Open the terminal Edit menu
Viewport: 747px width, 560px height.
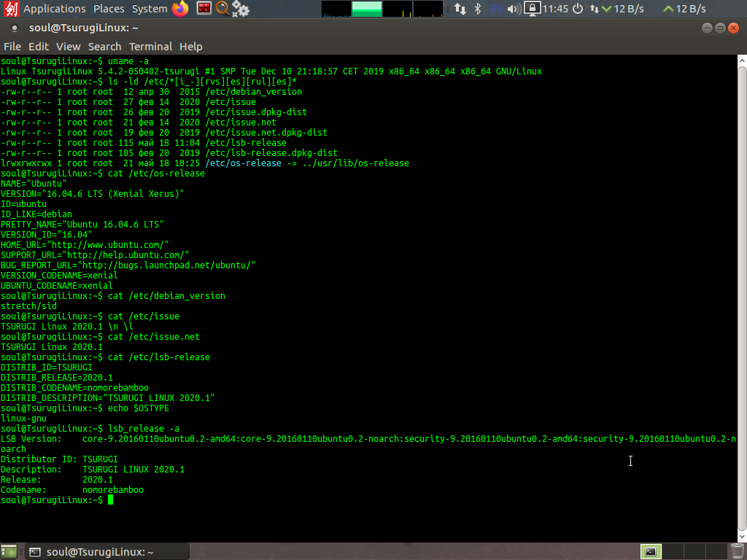coord(39,46)
